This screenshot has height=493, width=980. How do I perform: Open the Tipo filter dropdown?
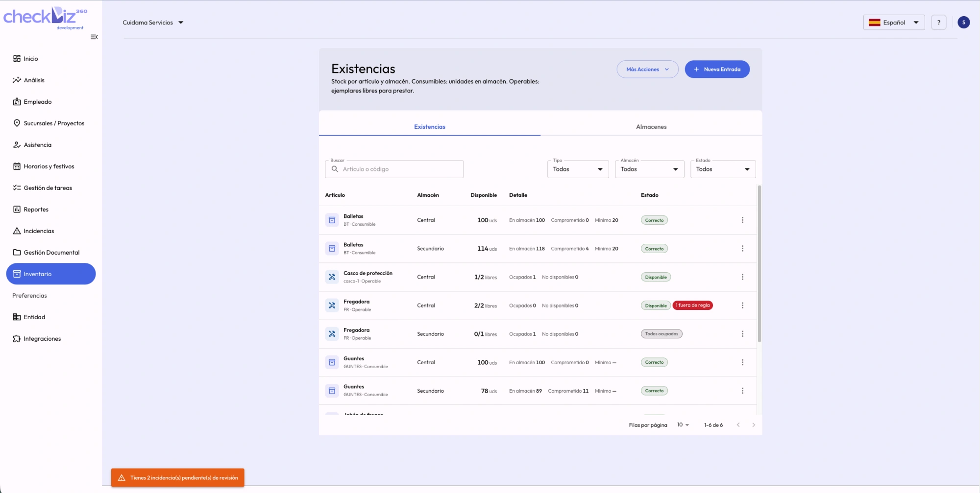tap(578, 169)
